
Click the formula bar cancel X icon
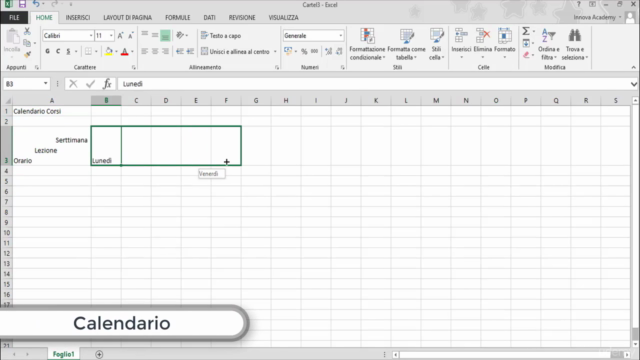(x=73, y=84)
